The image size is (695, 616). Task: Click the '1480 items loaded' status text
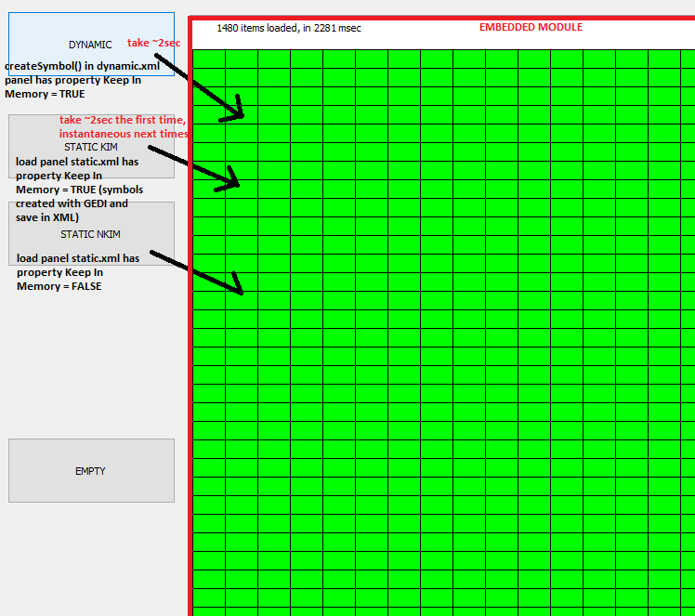point(289,28)
